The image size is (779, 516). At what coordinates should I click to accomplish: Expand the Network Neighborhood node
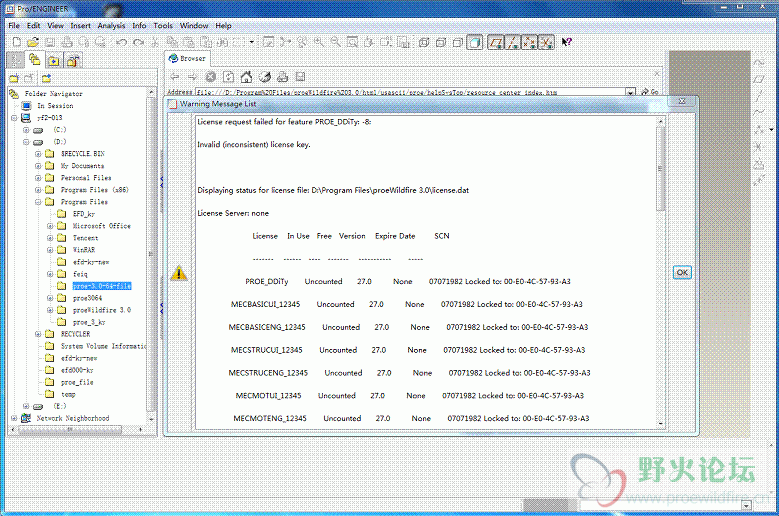[14, 418]
